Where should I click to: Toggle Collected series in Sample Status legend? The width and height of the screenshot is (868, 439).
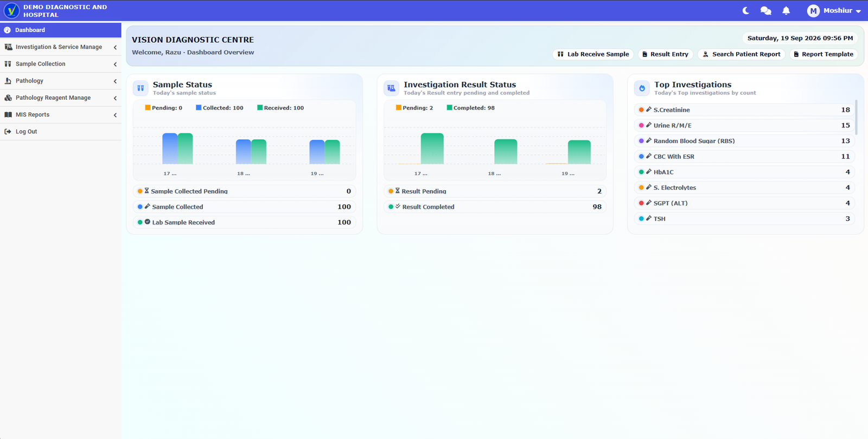click(219, 108)
